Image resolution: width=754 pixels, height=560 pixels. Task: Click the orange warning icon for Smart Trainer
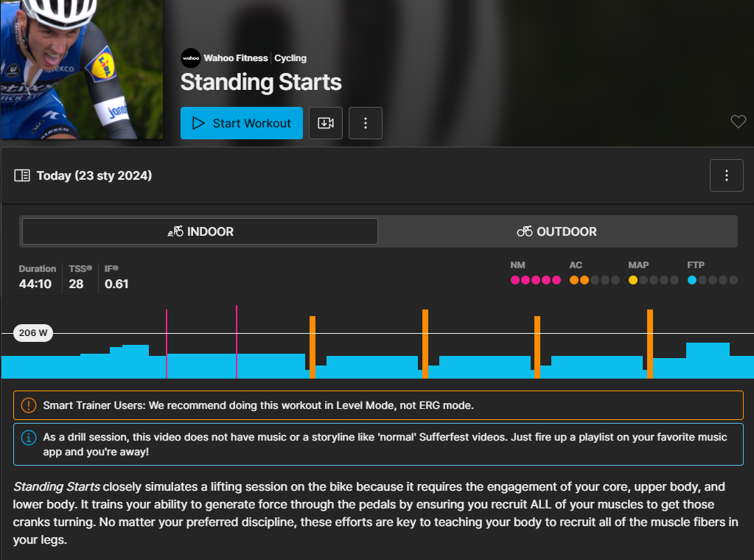point(29,405)
